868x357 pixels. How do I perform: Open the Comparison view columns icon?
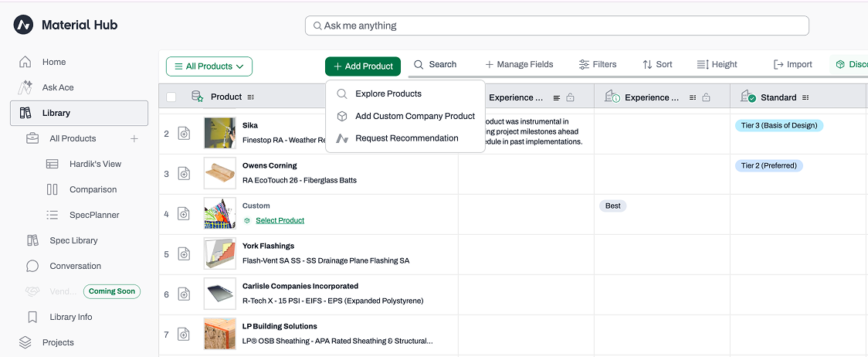pos(52,189)
